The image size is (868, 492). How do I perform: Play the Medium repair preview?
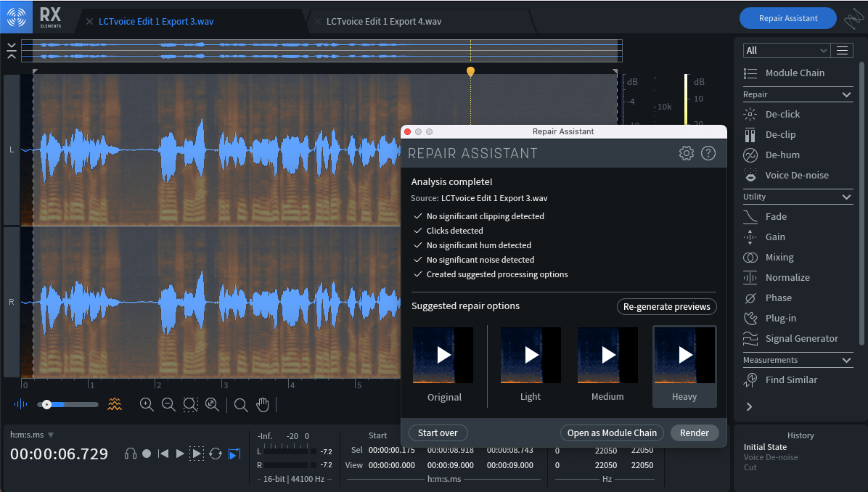click(608, 355)
